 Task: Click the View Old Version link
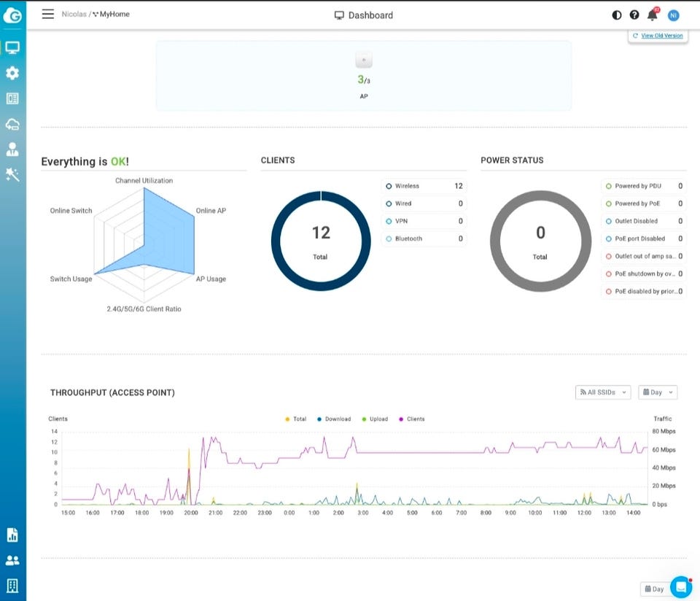pos(661,36)
